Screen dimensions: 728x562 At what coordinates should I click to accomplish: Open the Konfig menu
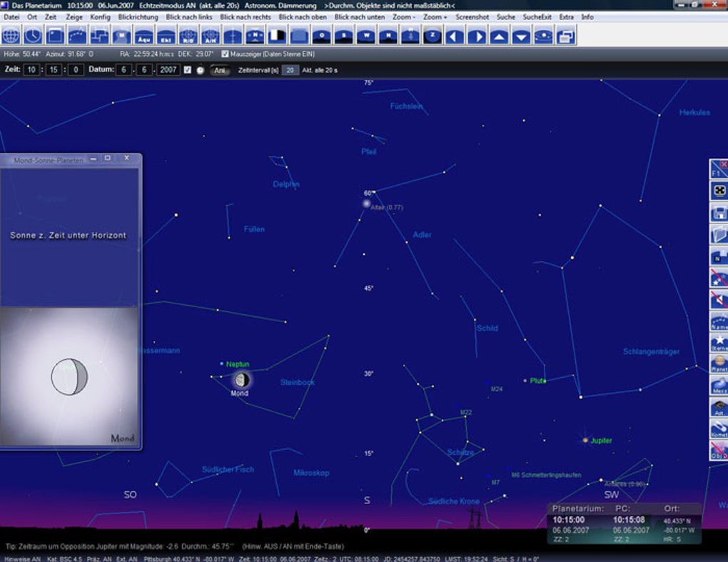pos(101,16)
